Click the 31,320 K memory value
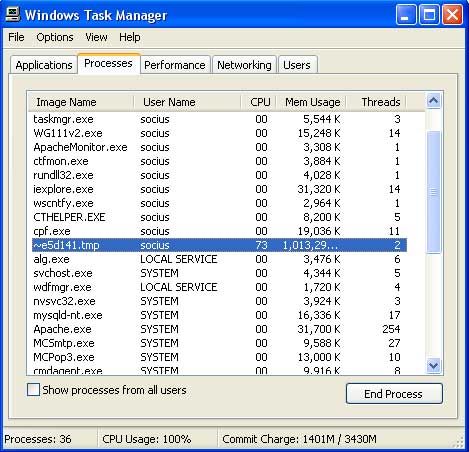 coord(319,189)
